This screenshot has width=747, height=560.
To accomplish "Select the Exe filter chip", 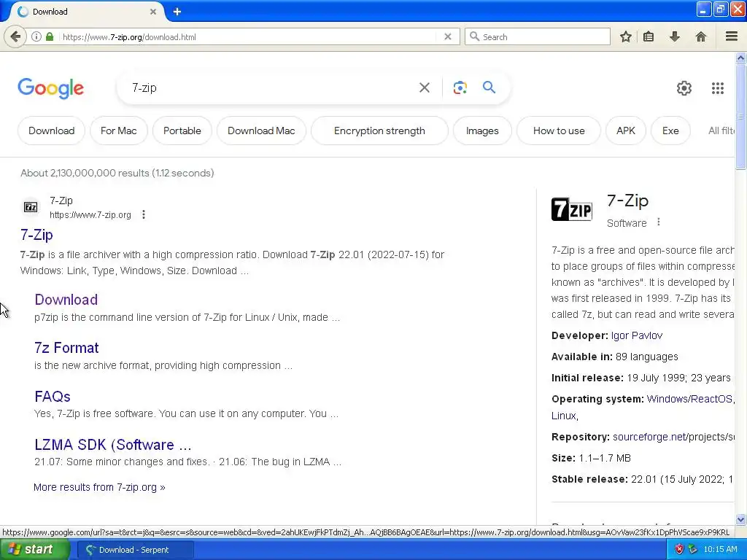I will (670, 131).
